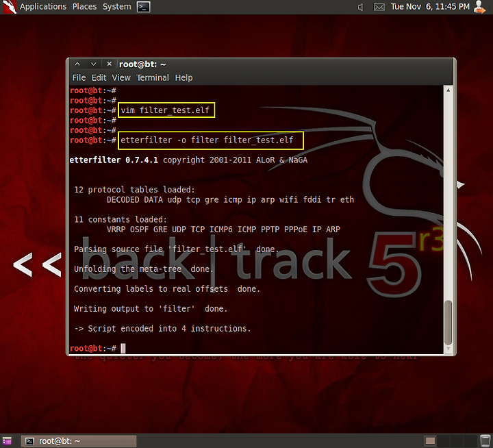
Task: Click 'etterfilter 0.7.4.1' version line
Action: tap(188, 160)
